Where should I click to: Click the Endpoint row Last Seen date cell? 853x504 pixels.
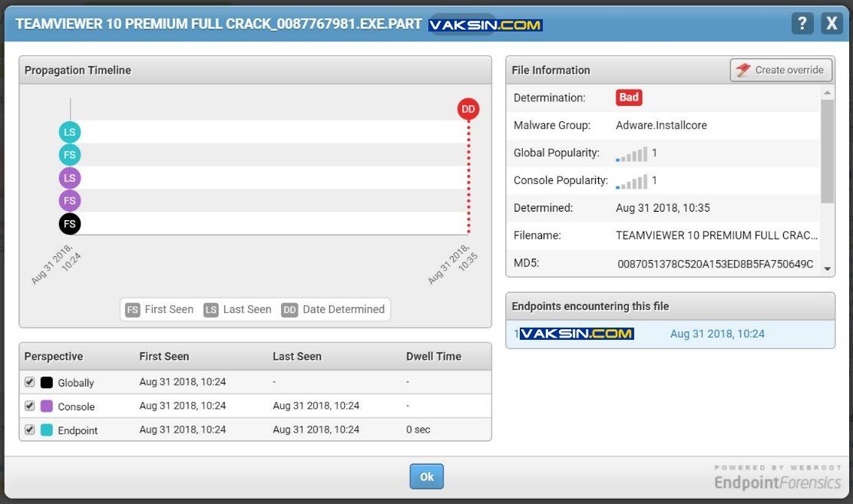(x=316, y=430)
